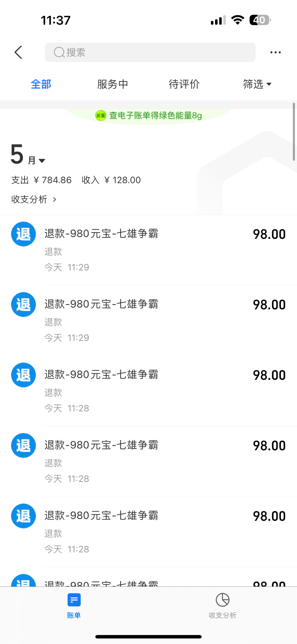Tap the 账单 bill icon in bottom bar
The height and width of the screenshot is (644, 297).
(x=74, y=600)
